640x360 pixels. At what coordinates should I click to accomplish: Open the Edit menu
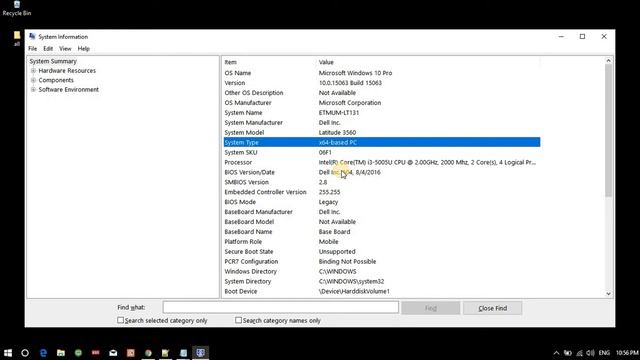coord(48,49)
